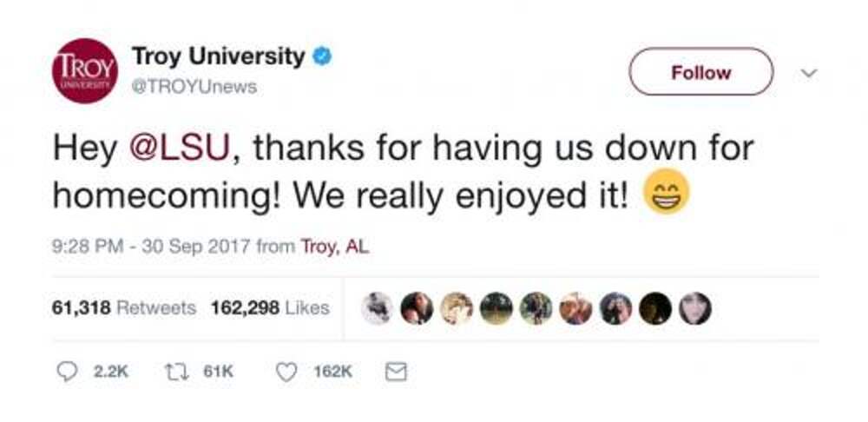Like the tweet with the heart icon

pyautogui.click(x=286, y=371)
